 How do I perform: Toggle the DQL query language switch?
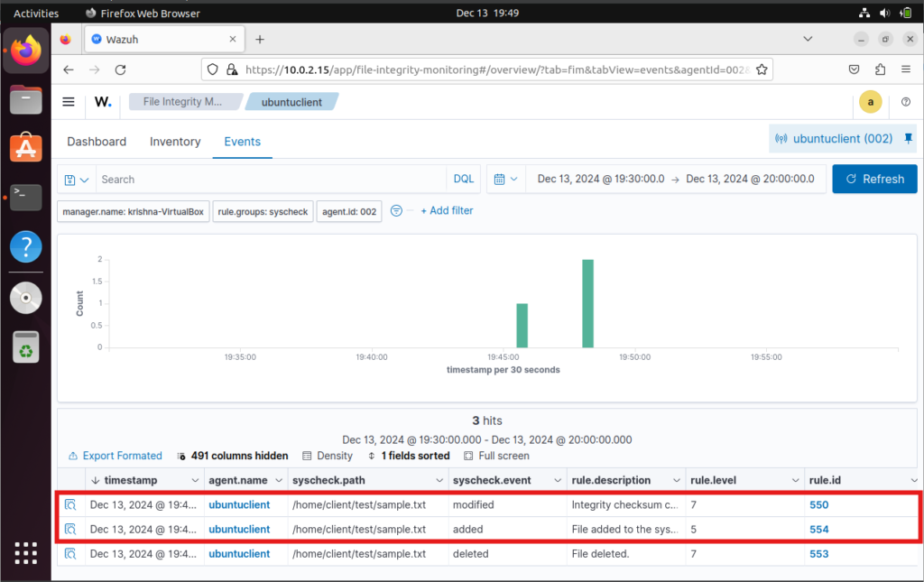[x=463, y=179]
